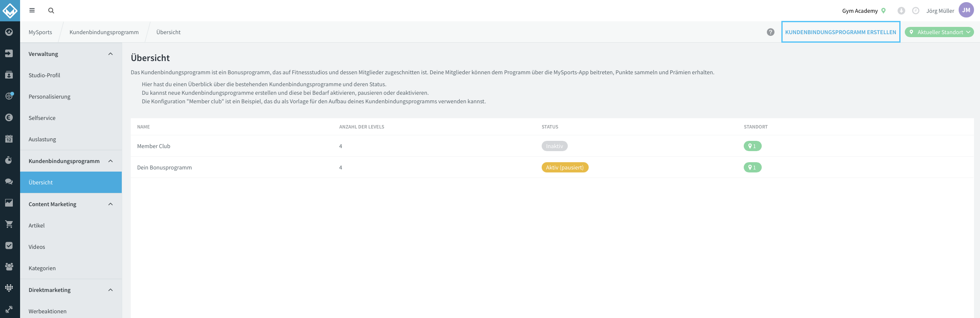Click Kundenbindungsprogramm erstellen button
This screenshot has width=980, height=318.
pyautogui.click(x=841, y=32)
